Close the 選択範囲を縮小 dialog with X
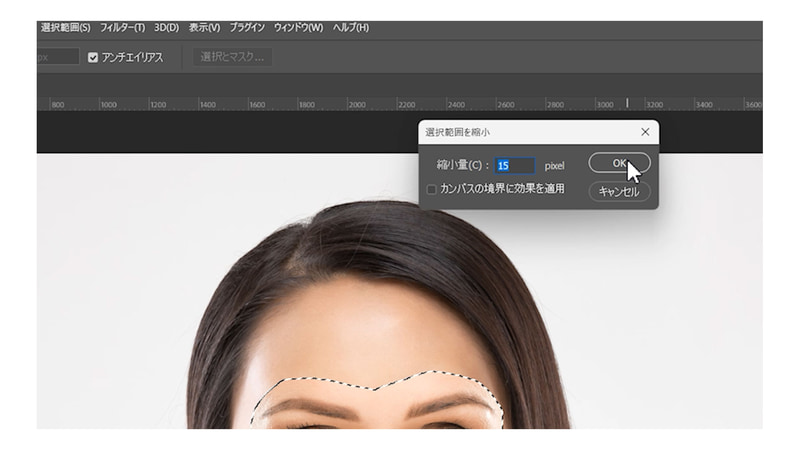Image resolution: width=800 pixels, height=450 pixels. coord(645,132)
